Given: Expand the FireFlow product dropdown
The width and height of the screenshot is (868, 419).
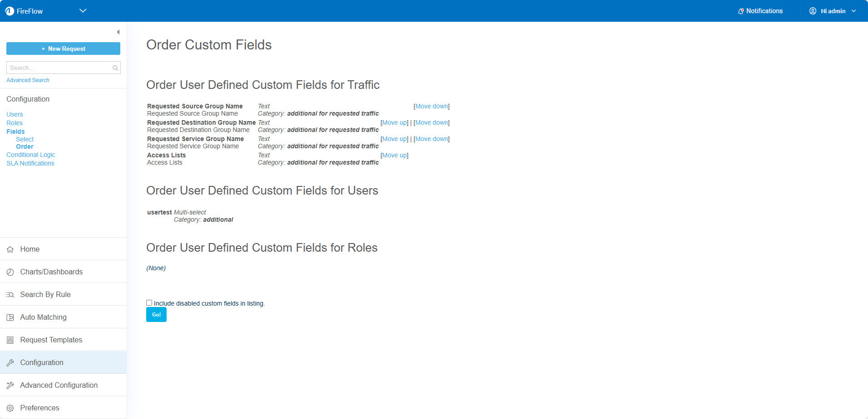Looking at the screenshot, I should click(x=83, y=11).
